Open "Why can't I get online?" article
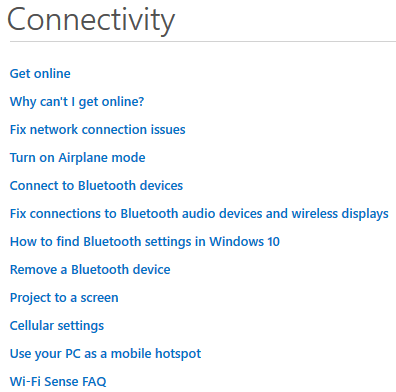This screenshot has height=392, width=396. 77,102
